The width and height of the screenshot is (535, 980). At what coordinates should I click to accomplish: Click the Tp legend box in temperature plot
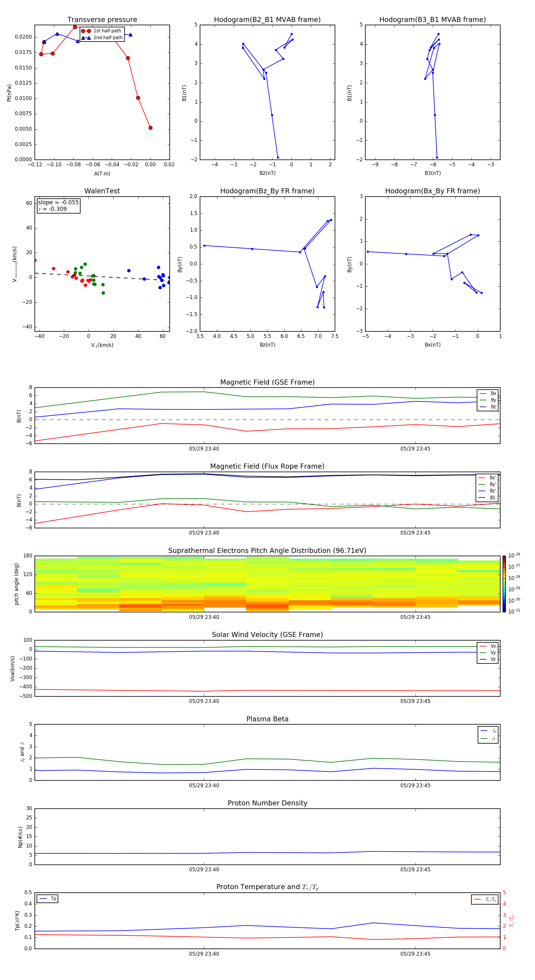click(x=47, y=899)
